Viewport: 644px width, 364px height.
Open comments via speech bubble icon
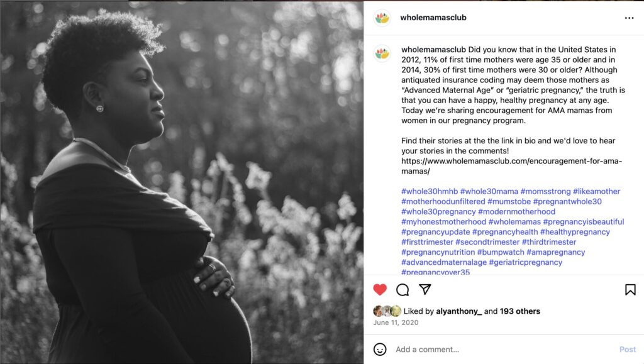tap(402, 290)
